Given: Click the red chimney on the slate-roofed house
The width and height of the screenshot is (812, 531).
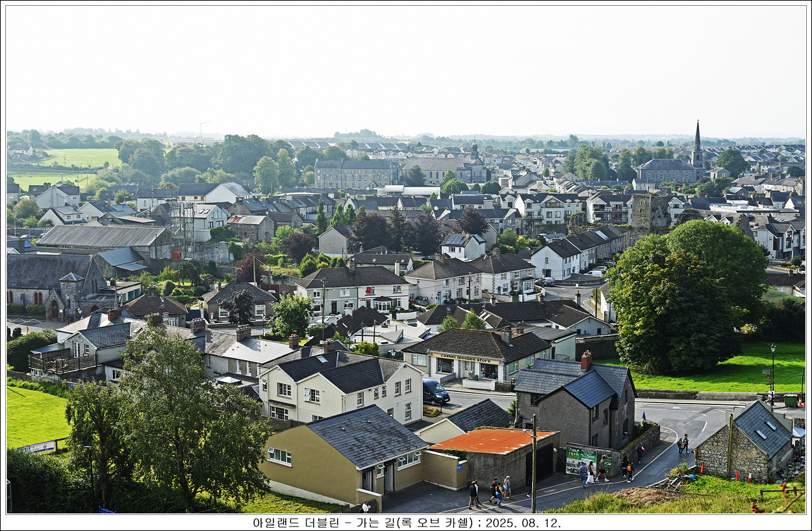Looking at the screenshot, I should pyautogui.click(x=586, y=361).
